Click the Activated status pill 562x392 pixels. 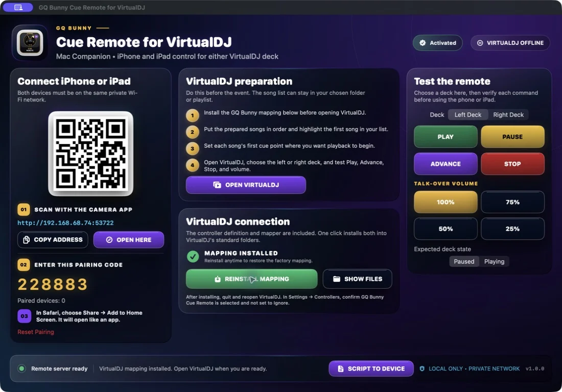pyautogui.click(x=437, y=43)
